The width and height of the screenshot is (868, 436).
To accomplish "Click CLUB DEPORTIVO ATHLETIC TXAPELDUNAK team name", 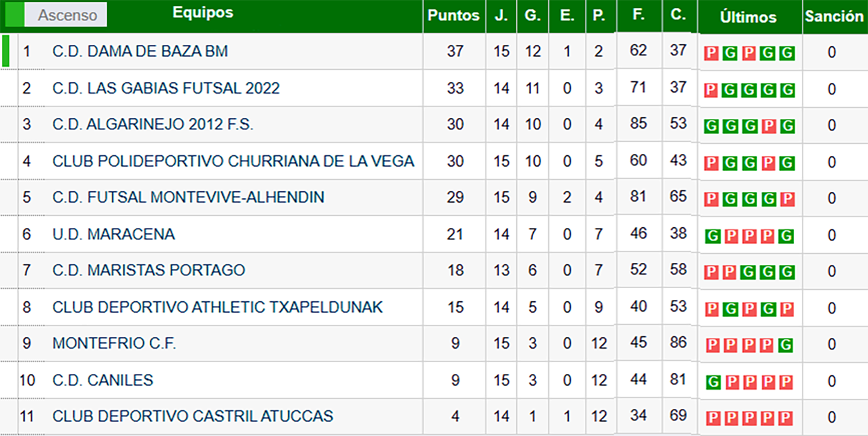I will (218, 307).
